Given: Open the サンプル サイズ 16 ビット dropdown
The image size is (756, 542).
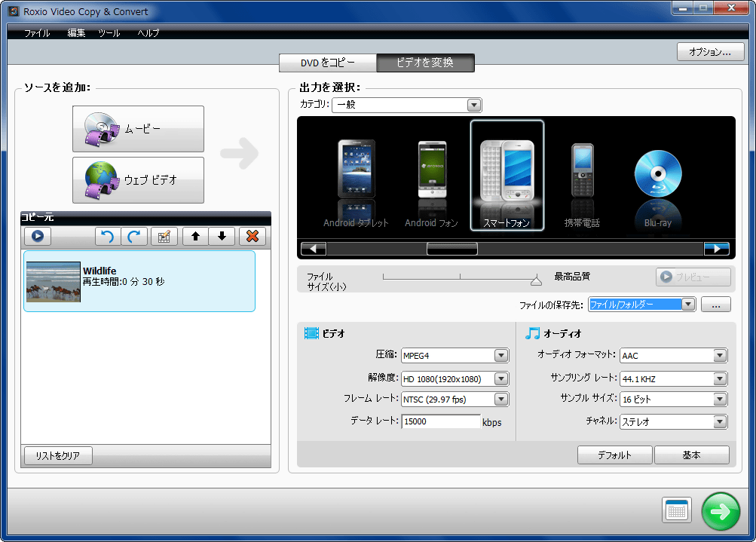Looking at the screenshot, I should 674,400.
